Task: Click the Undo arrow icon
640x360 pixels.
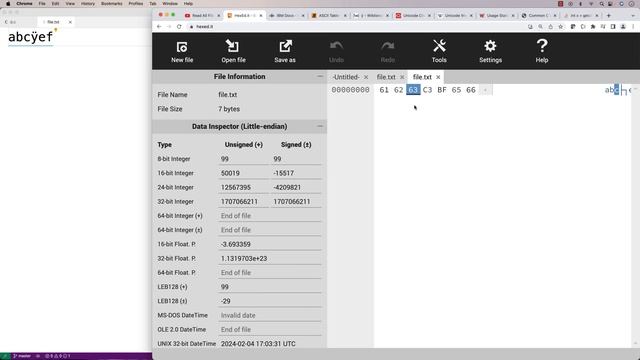Action: coord(336,46)
